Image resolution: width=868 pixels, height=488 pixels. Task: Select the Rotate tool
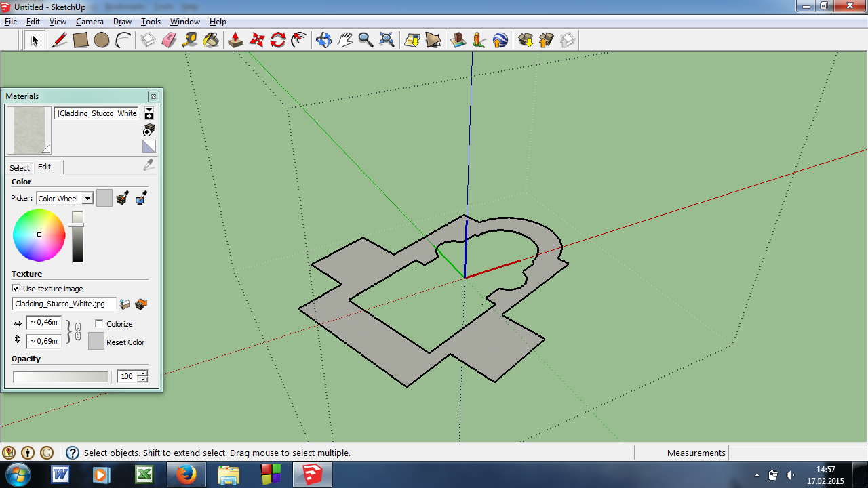pos(278,40)
